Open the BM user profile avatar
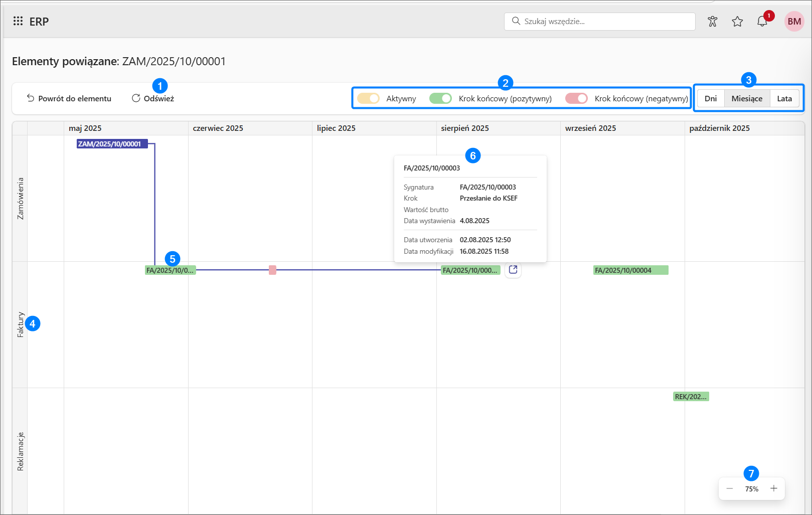The width and height of the screenshot is (812, 515). [794, 22]
